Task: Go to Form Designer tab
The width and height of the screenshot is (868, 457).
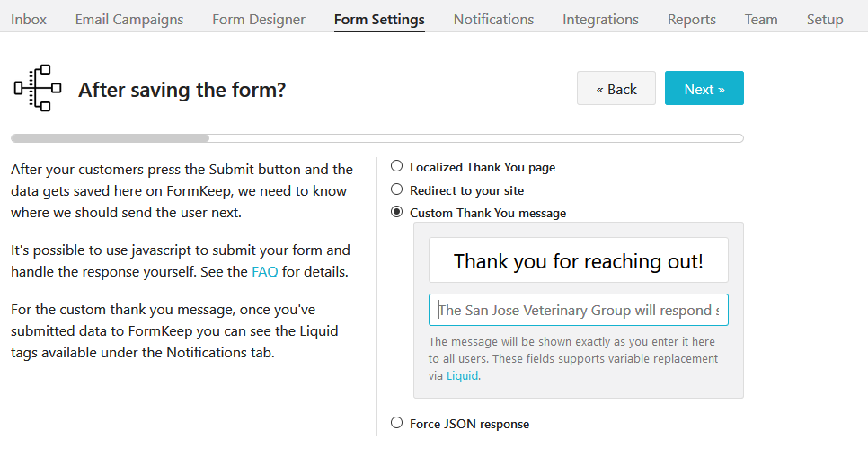Action: 259,19
